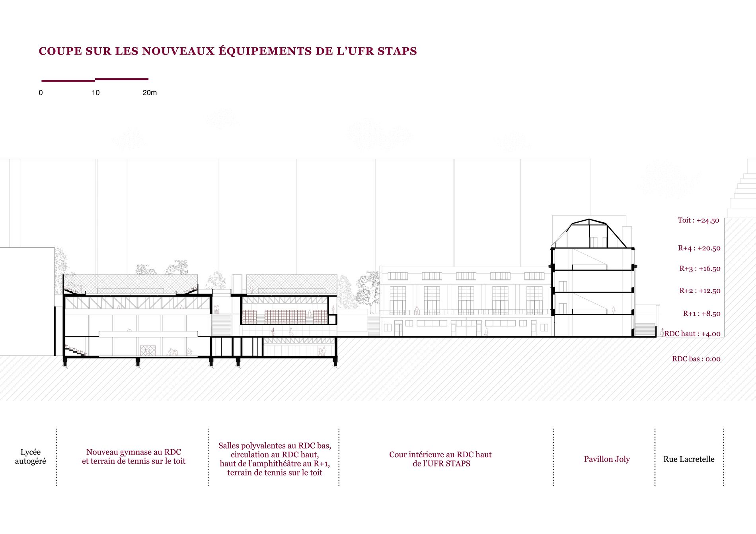This screenshot has height=534, width=756.
Task: Click the amphitheater seating rows in the section
Action: (285, 317)
